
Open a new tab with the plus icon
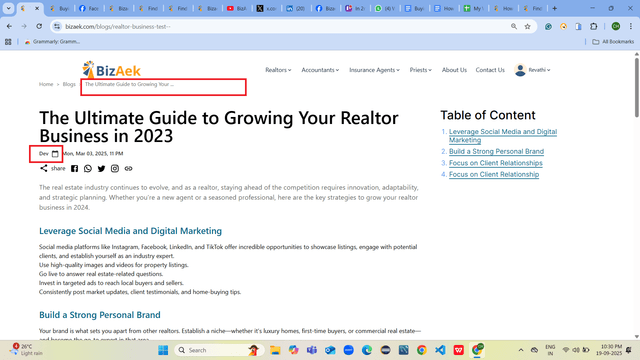[554, 8]
